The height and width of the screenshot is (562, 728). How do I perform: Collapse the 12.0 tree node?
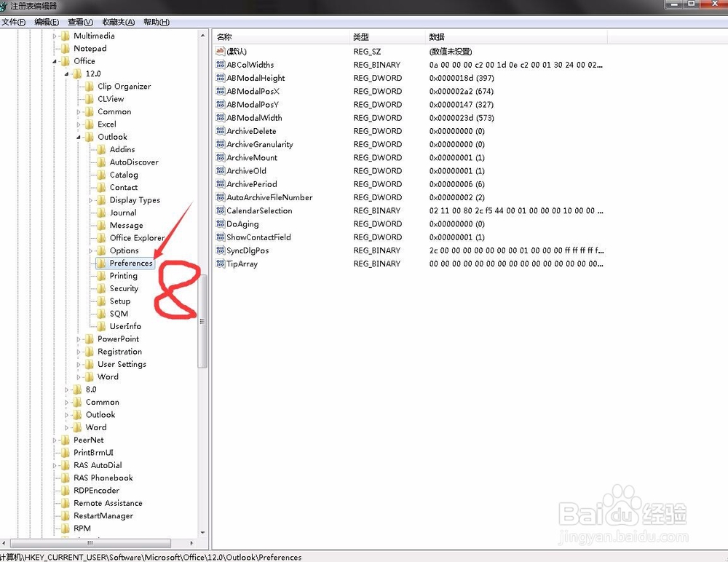tap(67, 74)
